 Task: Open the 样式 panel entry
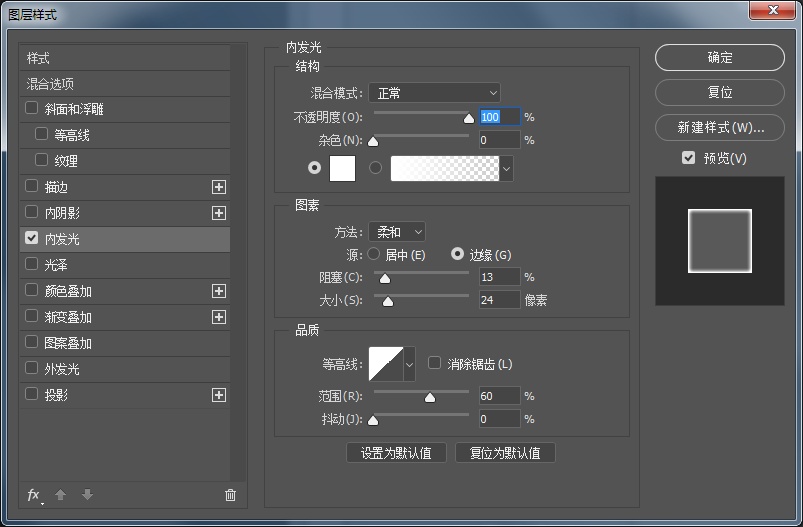tap(125, 58)
